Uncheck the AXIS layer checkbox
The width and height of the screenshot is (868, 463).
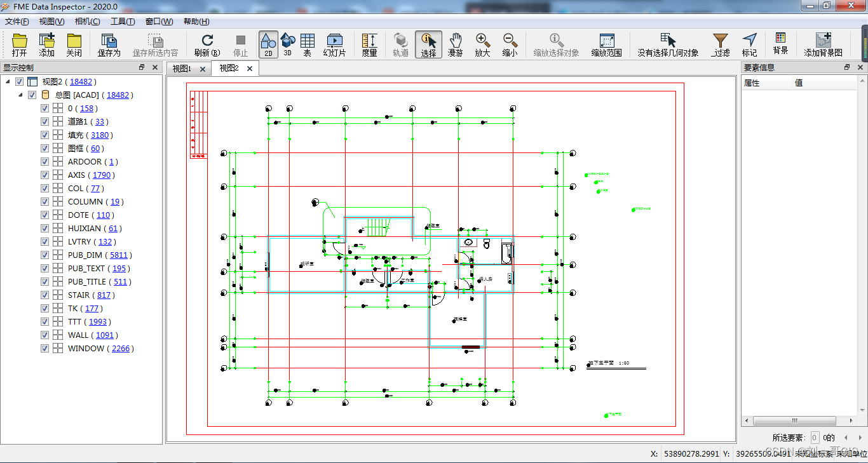coord(44,175)
